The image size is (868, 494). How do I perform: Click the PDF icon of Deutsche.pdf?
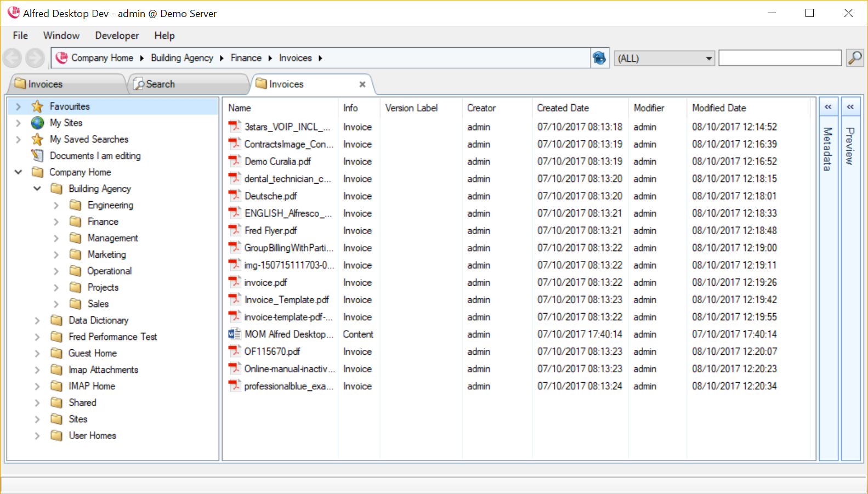pyautogui.click(x=234, y=196)
